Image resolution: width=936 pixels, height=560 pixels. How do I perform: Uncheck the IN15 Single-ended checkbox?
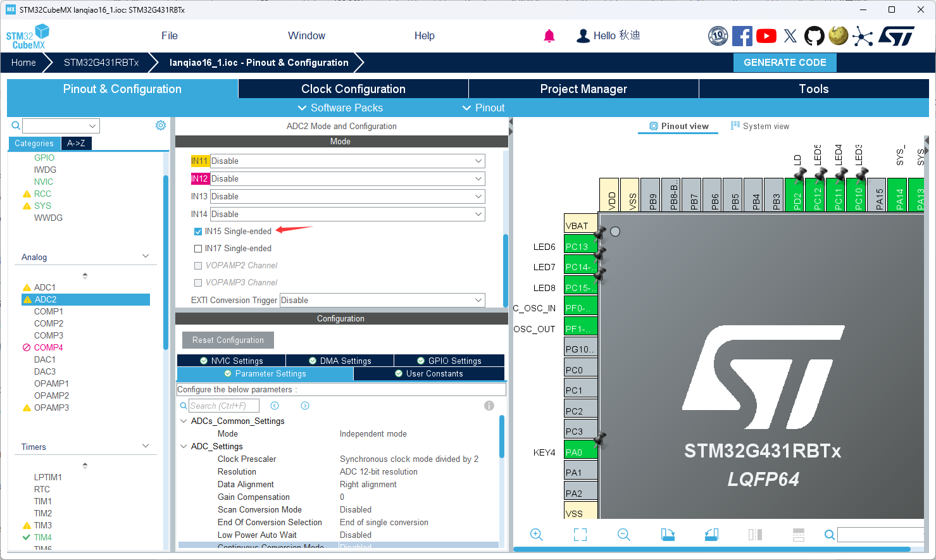coord(198,232)
